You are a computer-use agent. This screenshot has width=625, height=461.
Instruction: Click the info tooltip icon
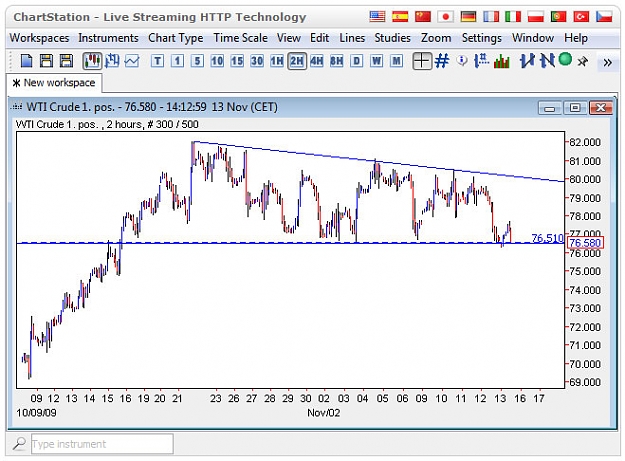(462, 61)
